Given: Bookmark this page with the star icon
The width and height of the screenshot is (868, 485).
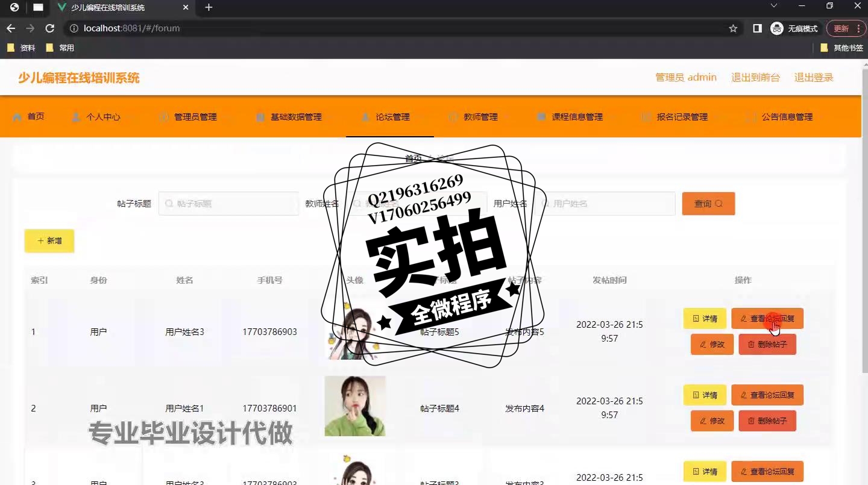Looking at the screenshot, I should [733, 28].
